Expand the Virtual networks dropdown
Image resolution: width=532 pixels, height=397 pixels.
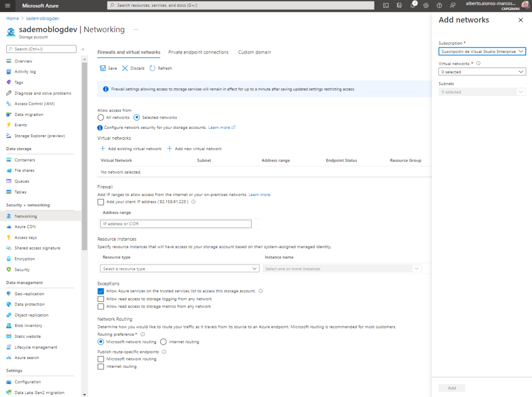click(x=482, y=72)
